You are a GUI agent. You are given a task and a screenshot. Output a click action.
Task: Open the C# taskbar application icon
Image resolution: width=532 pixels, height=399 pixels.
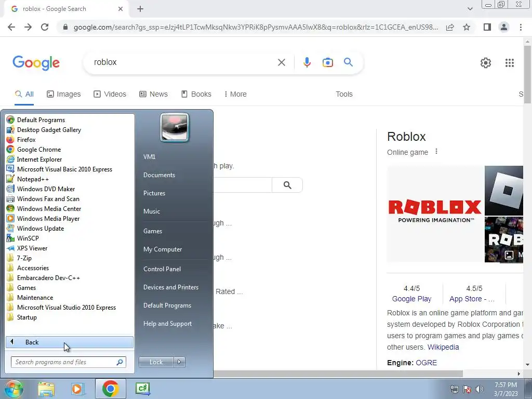point(142,389)
